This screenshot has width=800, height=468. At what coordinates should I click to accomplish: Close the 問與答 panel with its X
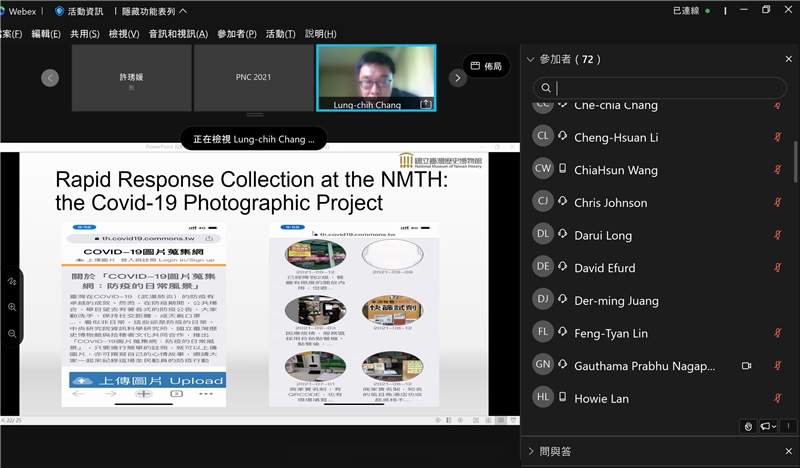click(x=788, y=451)
